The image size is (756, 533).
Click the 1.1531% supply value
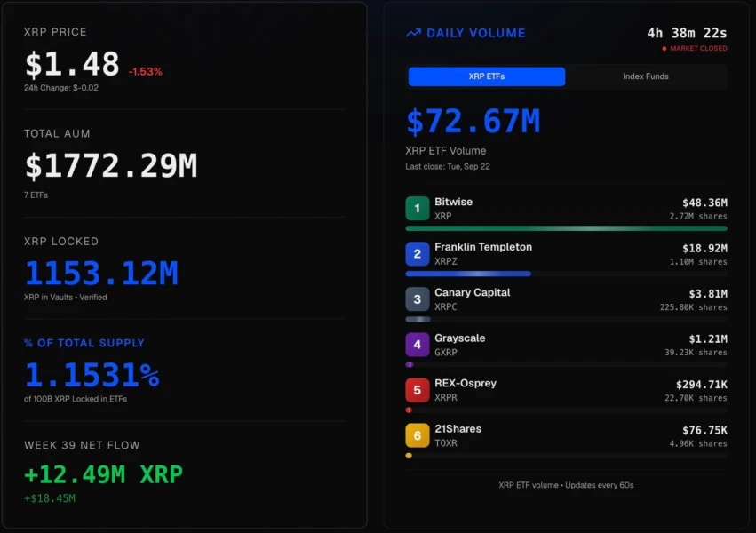pos(92,375)
